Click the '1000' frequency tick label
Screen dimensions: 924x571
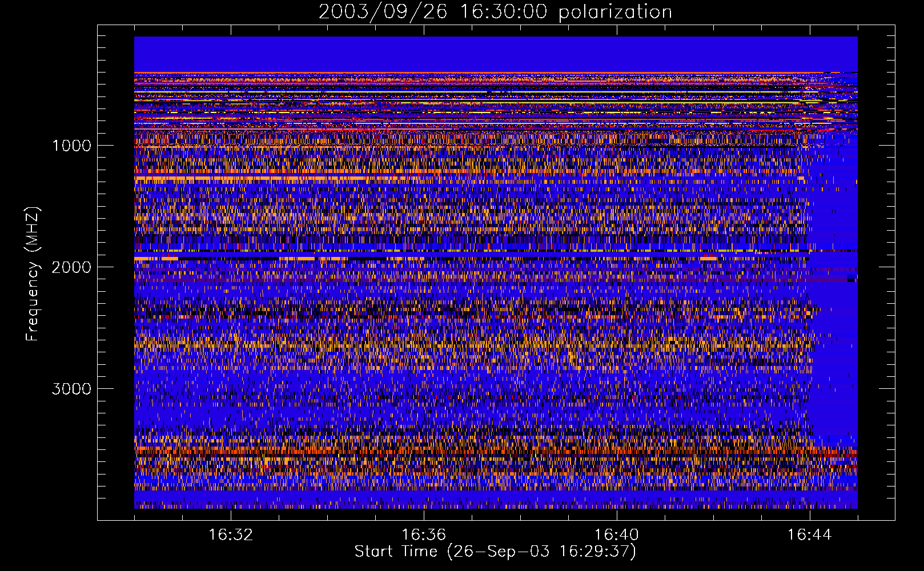coord(71,146)
